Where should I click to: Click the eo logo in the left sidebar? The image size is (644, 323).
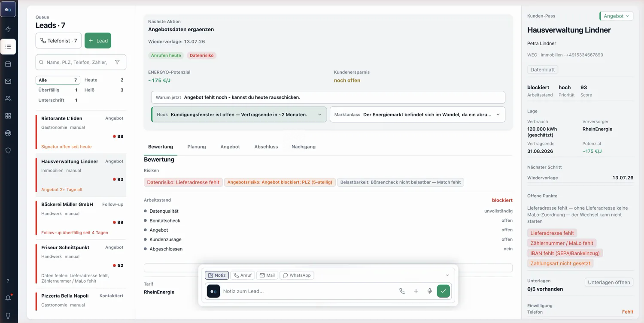(8, 9)
